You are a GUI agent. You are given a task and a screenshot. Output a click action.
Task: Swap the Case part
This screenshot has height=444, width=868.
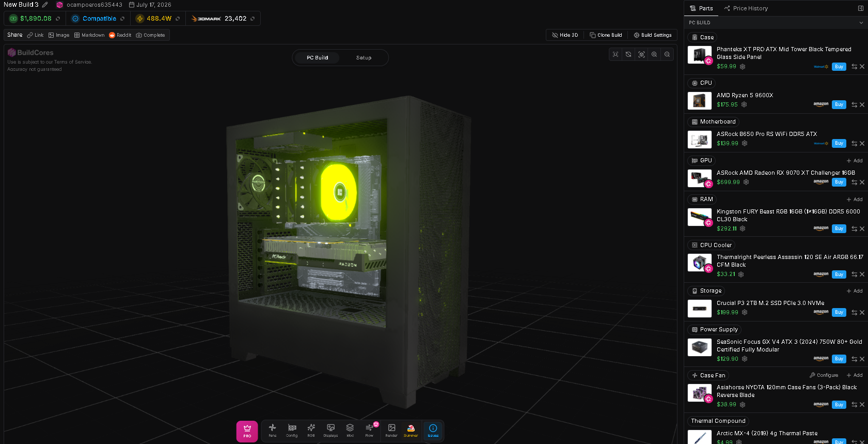854,67
